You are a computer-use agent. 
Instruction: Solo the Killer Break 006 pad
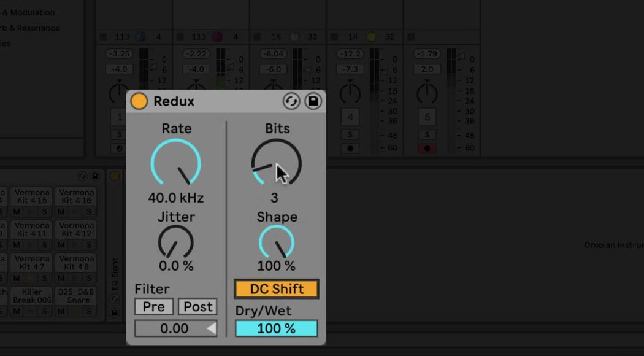tap(44, 312)
